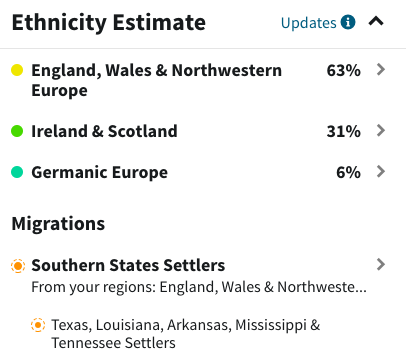Click the 63% ethnicity percentage

(x=343, y=70)
